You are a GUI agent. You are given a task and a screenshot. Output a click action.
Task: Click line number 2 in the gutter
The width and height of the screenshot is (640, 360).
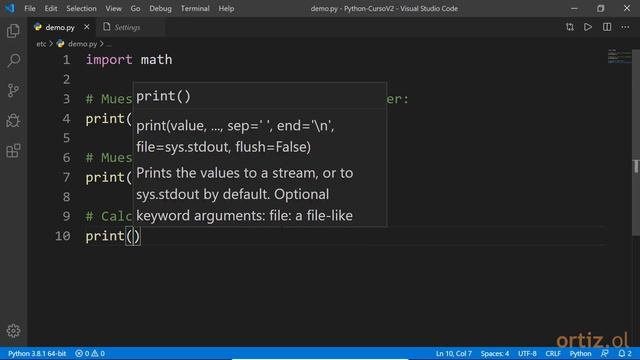[67, 79]
